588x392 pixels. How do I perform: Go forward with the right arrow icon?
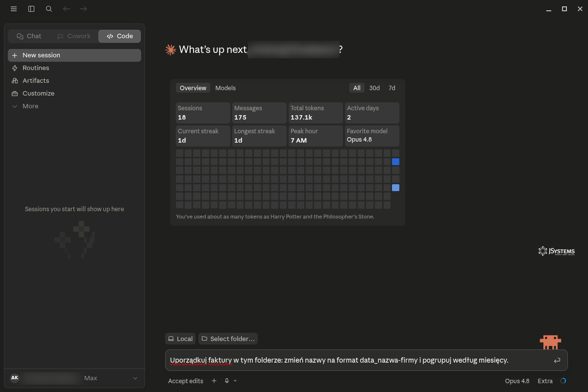[x=83, y=9]
